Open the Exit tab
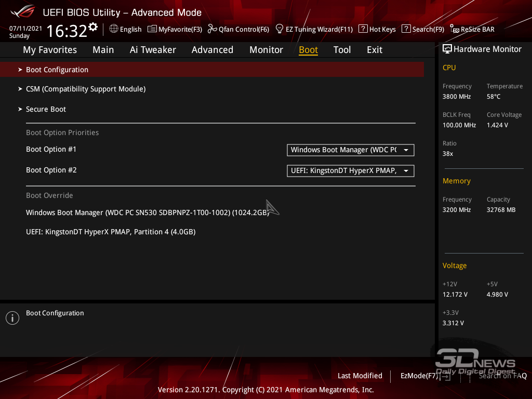Screen dimensions: 532x399 pyautogui.click(x=375, y=50)
